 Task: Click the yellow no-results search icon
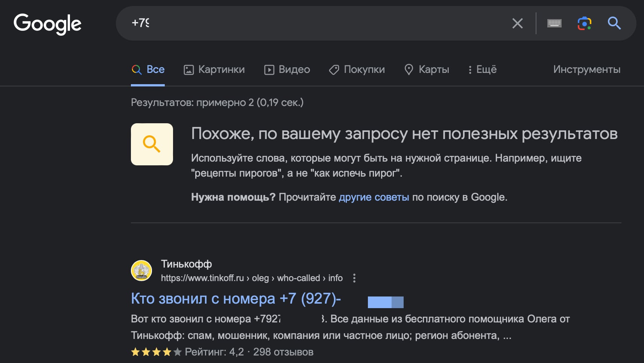[x=152, y=144]
